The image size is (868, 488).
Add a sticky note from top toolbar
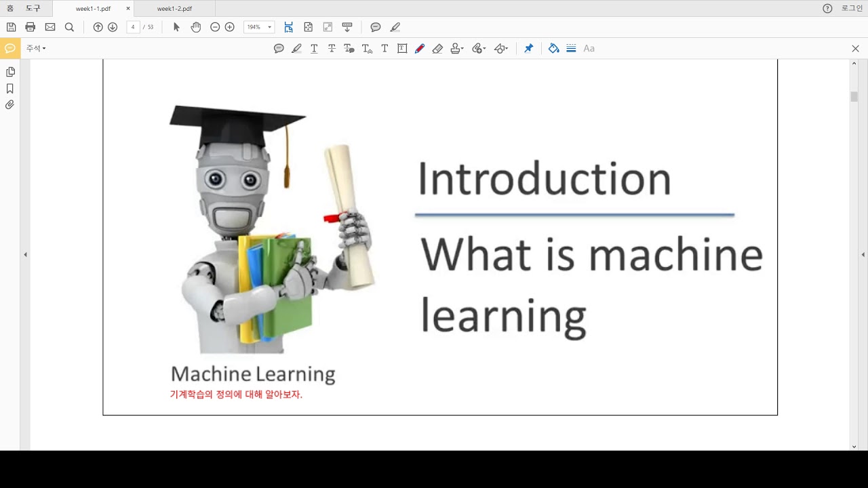[x=375, y=27]
